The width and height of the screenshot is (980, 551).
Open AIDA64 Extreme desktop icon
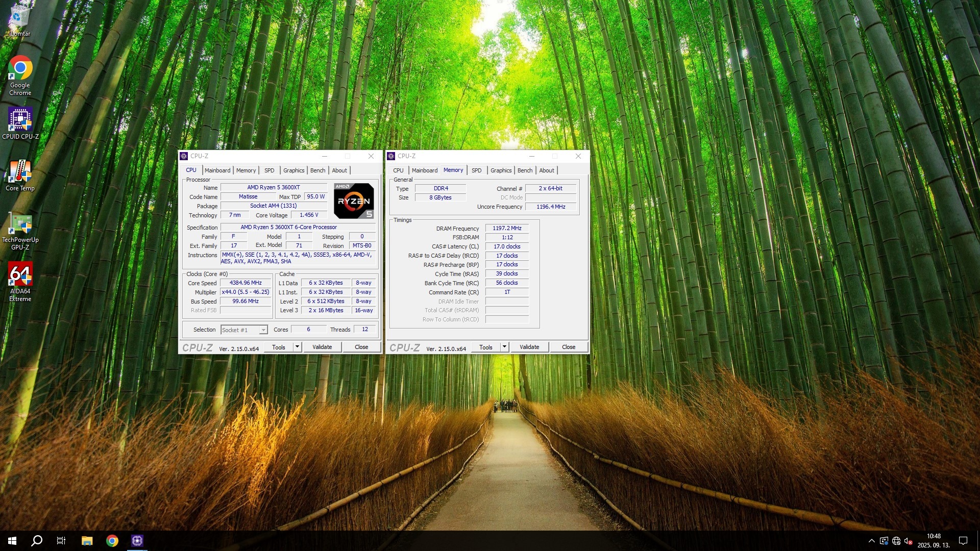tap(20, 274)
